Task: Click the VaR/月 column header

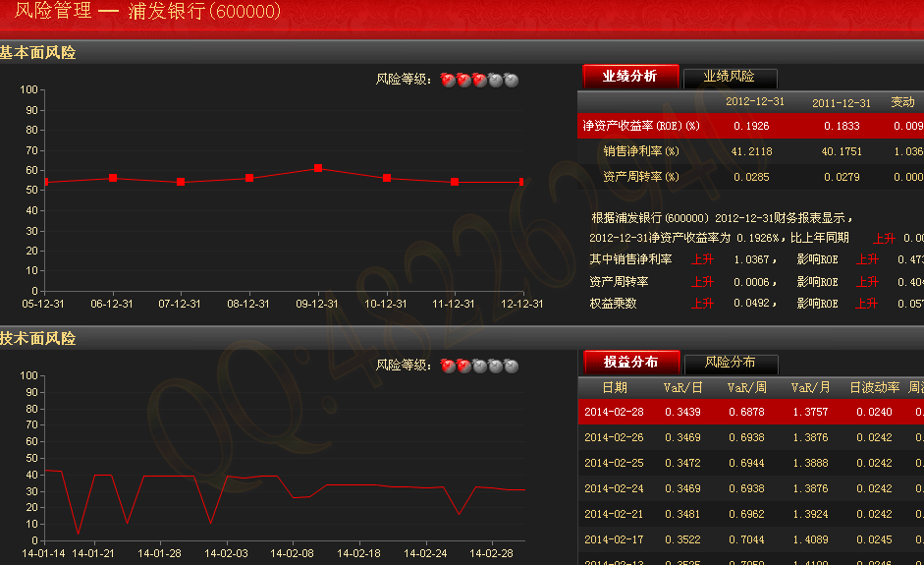Action: (x=810, y=387)
